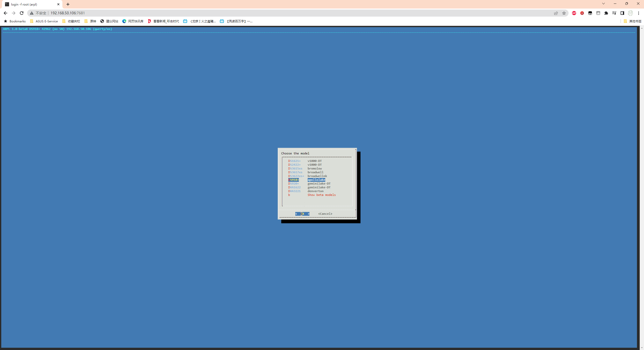Viewport: 644px width, 350px height.
Task: Click the Tampermonkey extension icon
Action: click(590, 13)
